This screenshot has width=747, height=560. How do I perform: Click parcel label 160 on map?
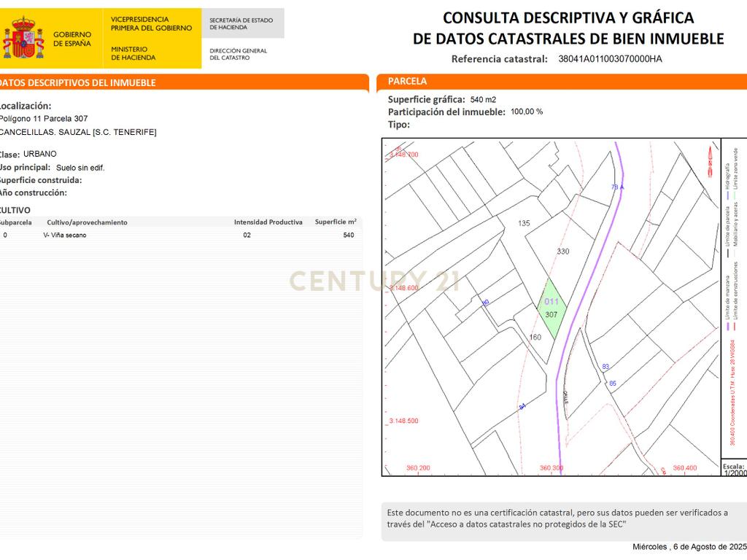click(x=535, y=337)
